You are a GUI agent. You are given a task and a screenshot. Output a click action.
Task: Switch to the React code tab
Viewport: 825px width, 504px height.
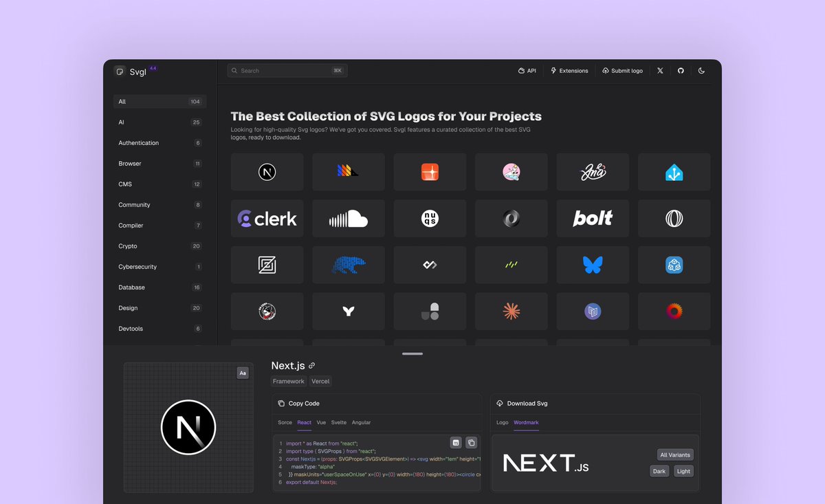(305, 422)
